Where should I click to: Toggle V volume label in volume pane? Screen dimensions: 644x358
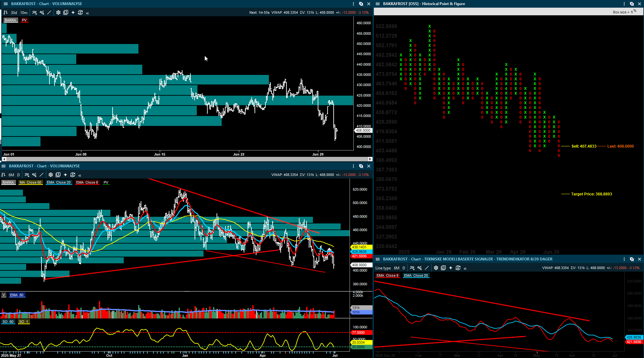pyautogui.click(x=4, y=295)
